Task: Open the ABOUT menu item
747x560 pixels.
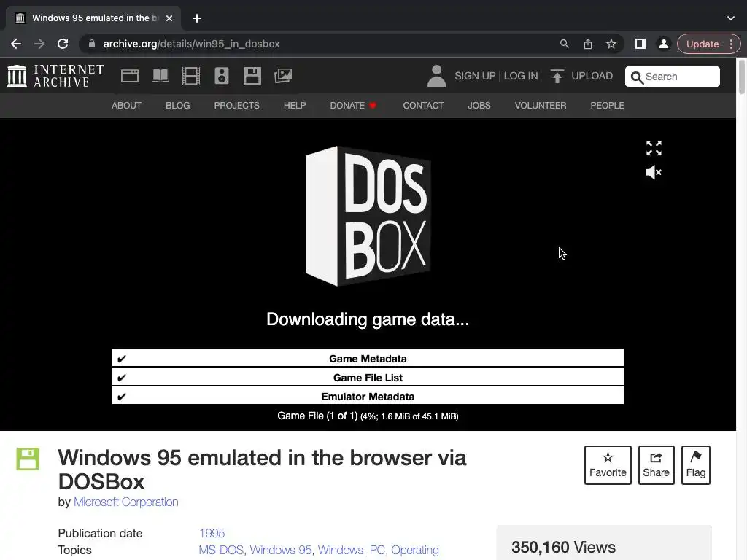Action: (x=126, y=105)
